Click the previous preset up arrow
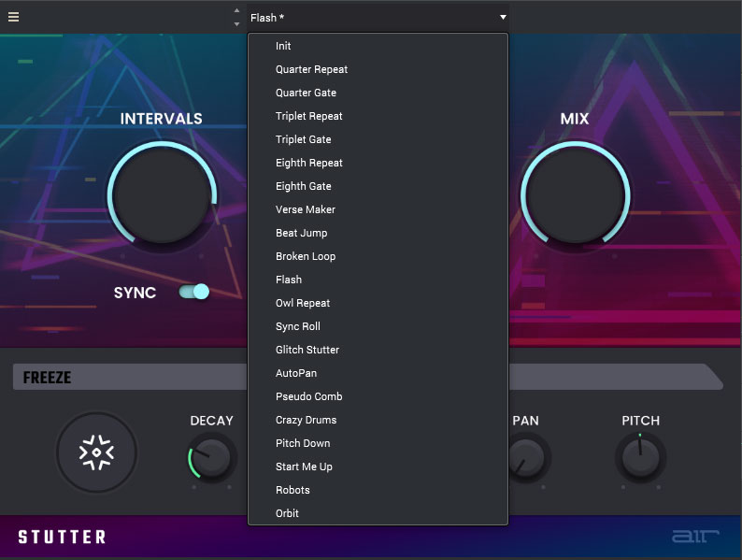The width and height of the screenshot is (742, 560). (x=236, y=10)
